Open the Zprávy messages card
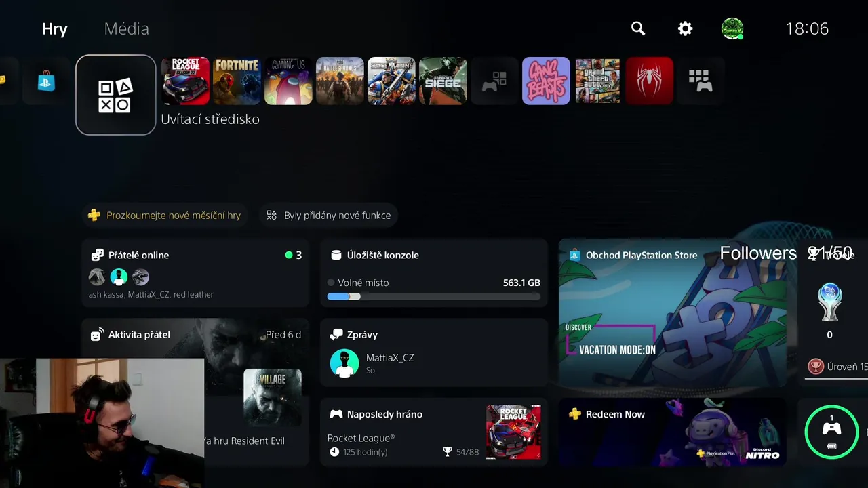 click(434, 352)
